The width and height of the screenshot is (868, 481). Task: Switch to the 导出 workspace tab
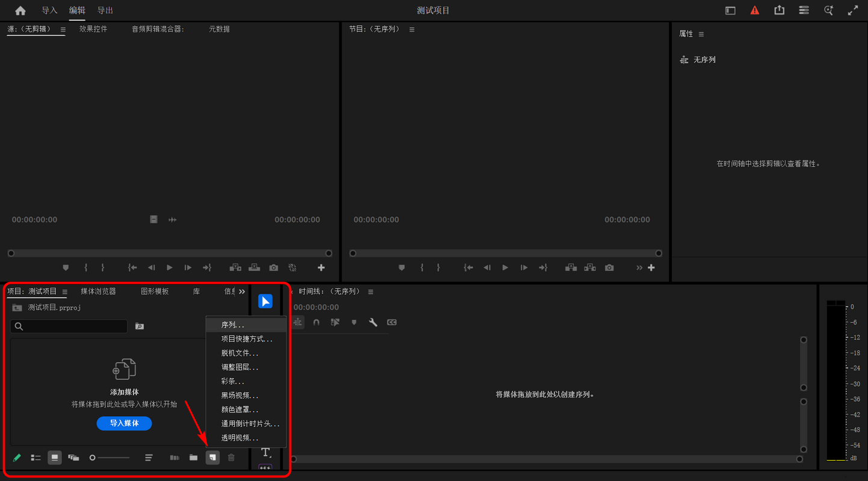105,10
